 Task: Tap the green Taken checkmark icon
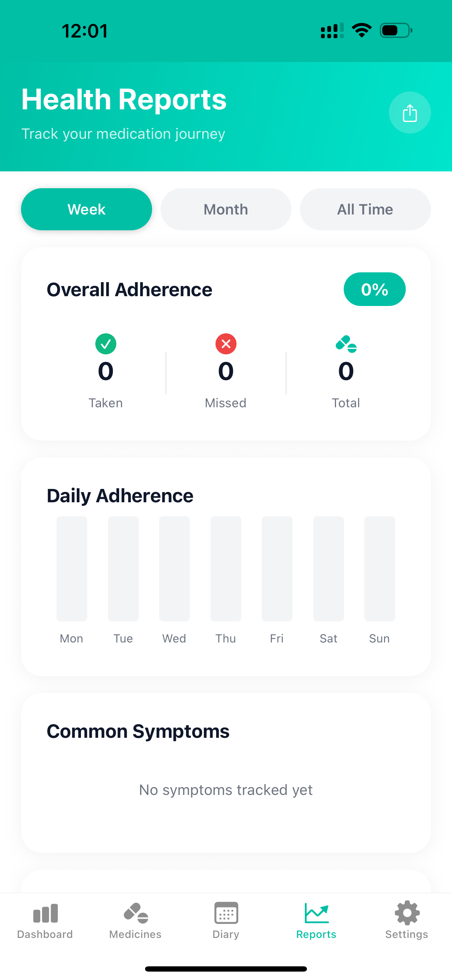(x=106, y=344)
